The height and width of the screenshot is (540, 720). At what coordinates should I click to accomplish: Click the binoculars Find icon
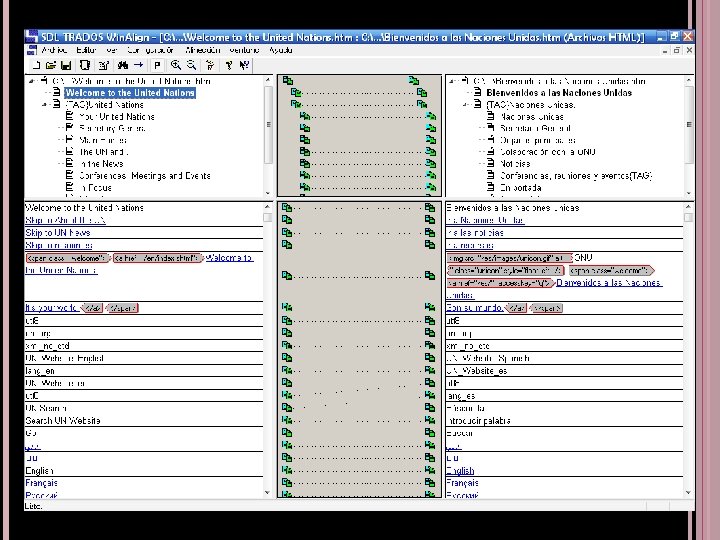(x=123, y=65)
